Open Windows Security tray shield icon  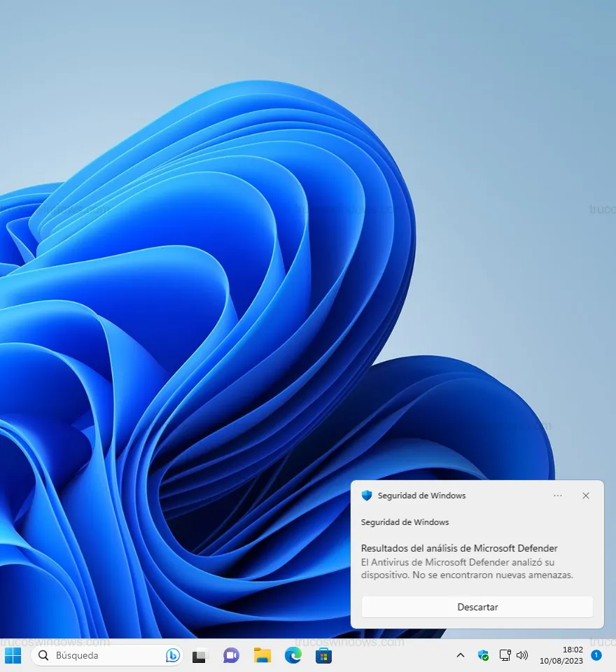(483, 656)
